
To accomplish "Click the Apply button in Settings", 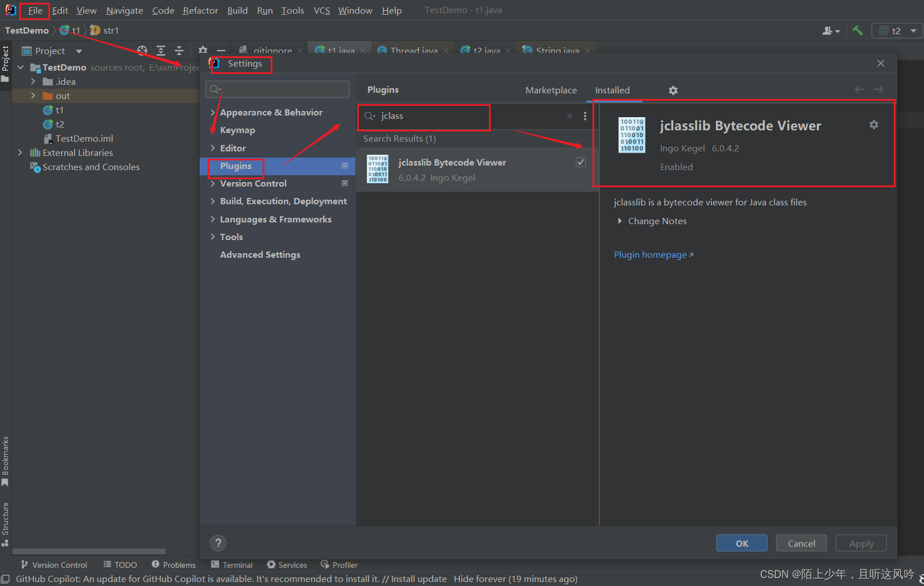I will pyautogui.click(x=861, y=543).
